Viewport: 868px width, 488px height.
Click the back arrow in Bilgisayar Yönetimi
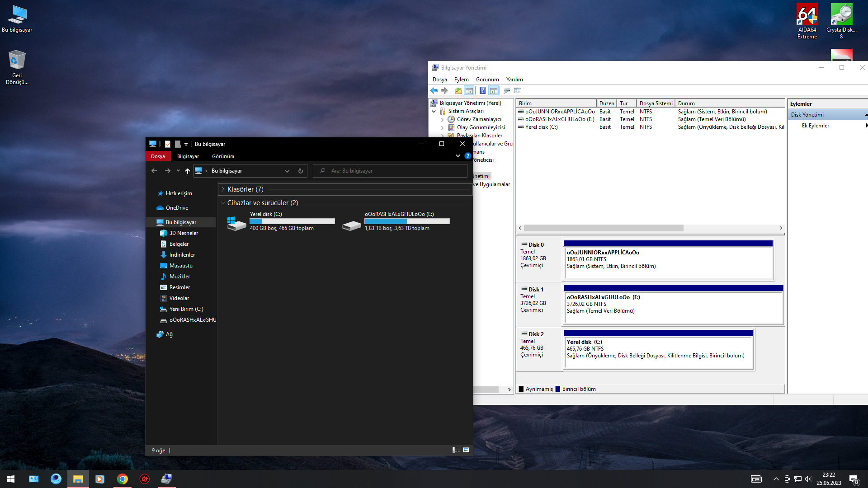coord(434,90)
